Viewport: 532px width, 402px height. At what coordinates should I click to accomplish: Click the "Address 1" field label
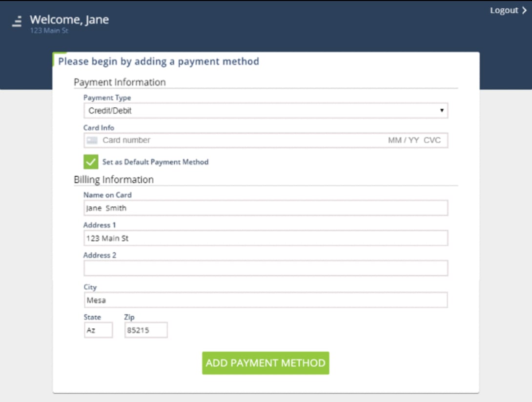pos(100,225)
